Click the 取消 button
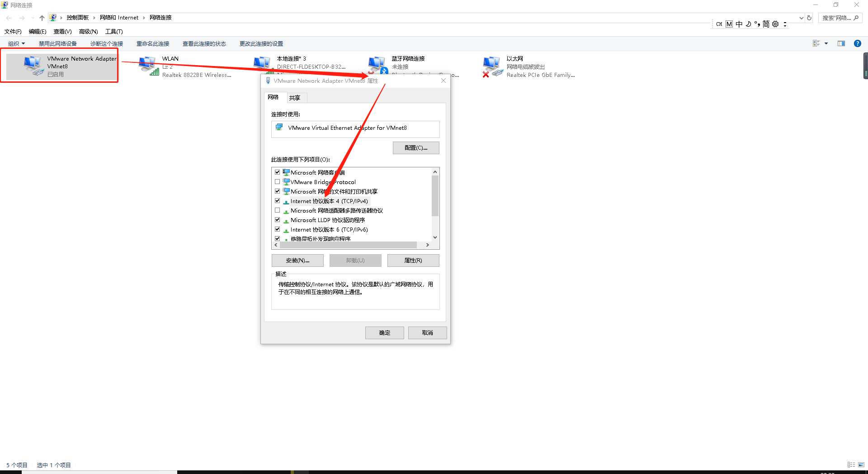This screenshot has width=868, height=474. point(428,333)
